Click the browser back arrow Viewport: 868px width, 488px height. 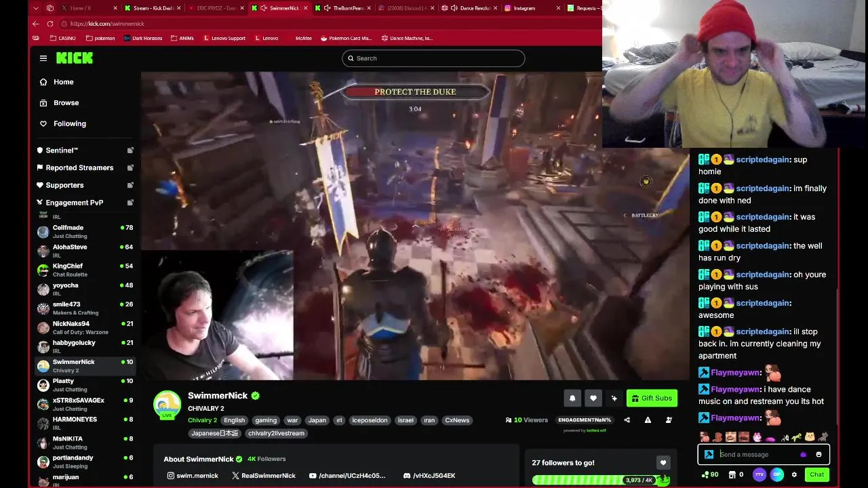(36, 24)
